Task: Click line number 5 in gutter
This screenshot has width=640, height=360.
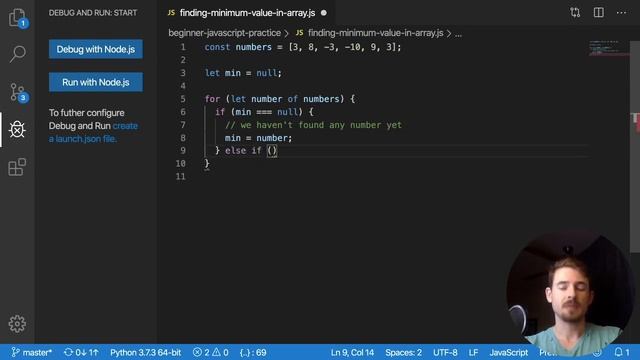Action: click(183, 99)
